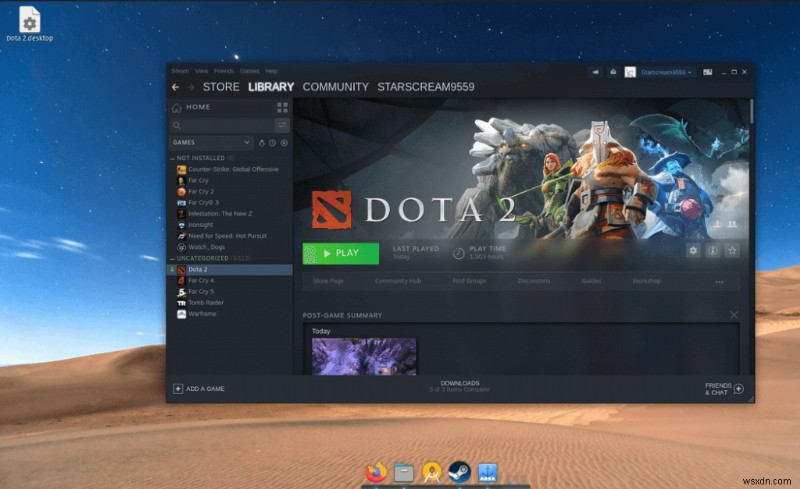
Task: Click the Tomb Raider game icon
Action: pyautogui.click(x=181, y=303)
